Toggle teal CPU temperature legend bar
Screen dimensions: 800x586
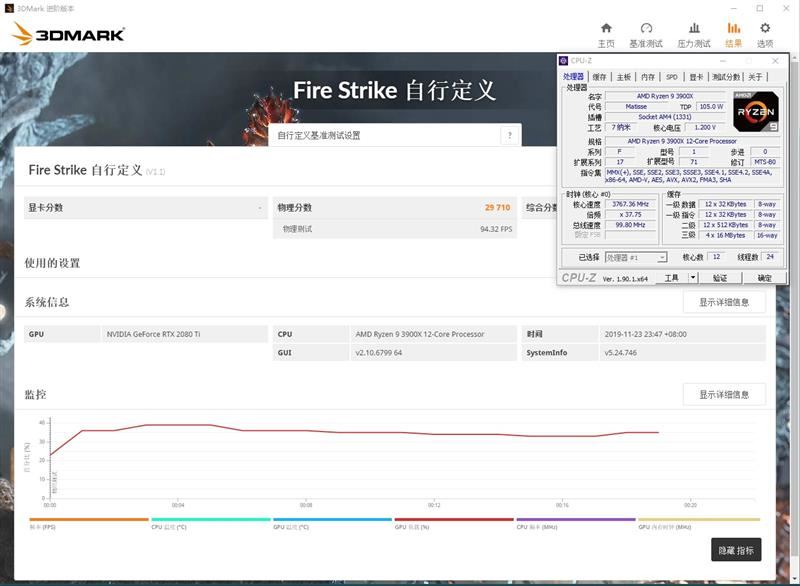211,520
